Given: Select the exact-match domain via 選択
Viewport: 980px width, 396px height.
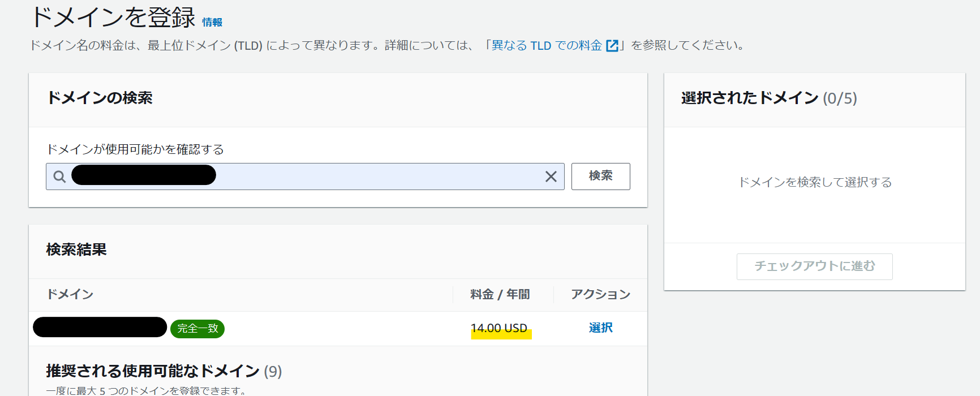Looking at the screenshot, I should click(x=600, y=328).
